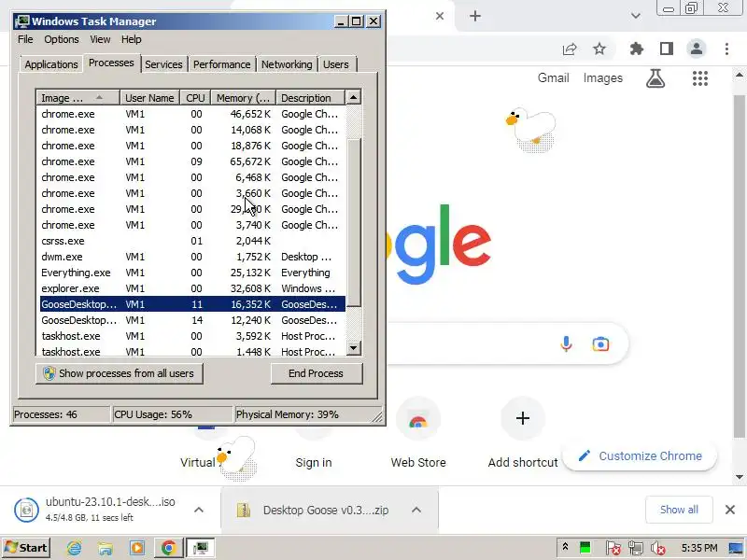Viewport: 747px width, 560px height.
Task: Select Everything.exe process row
Action: [192, 273]
